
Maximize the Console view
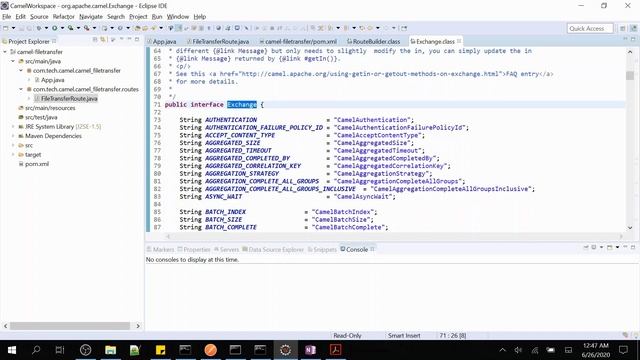click(633, 247)
